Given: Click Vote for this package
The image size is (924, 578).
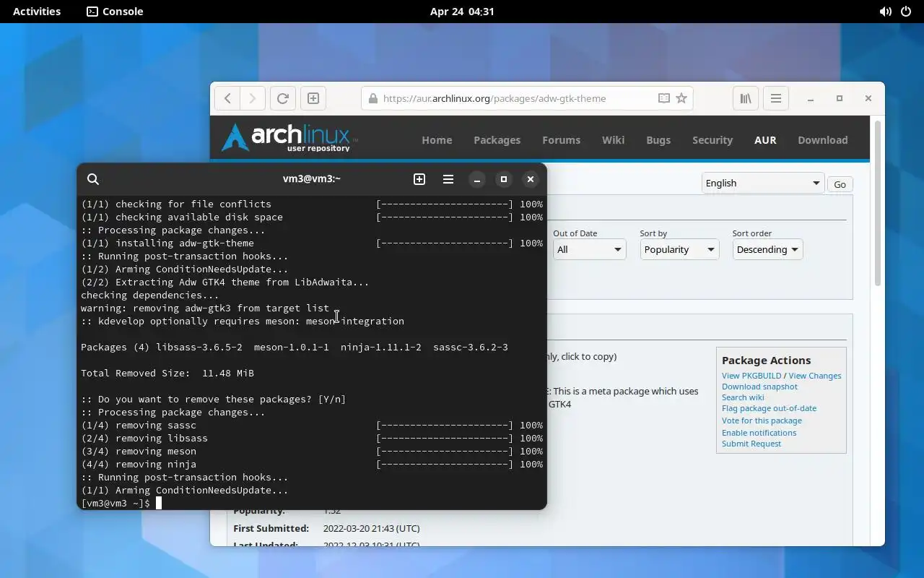Looking at the screenshot, I should pos(762,420).
